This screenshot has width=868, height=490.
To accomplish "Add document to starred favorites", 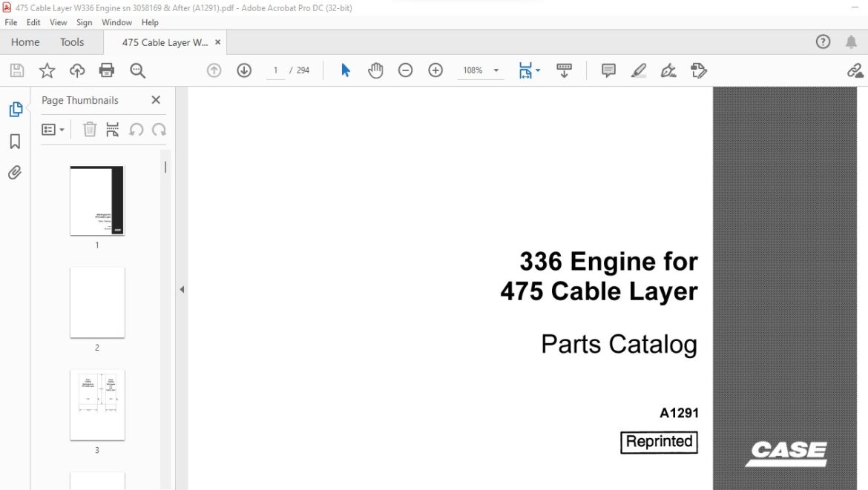I will pyautogui.click(x=47, y=70).
